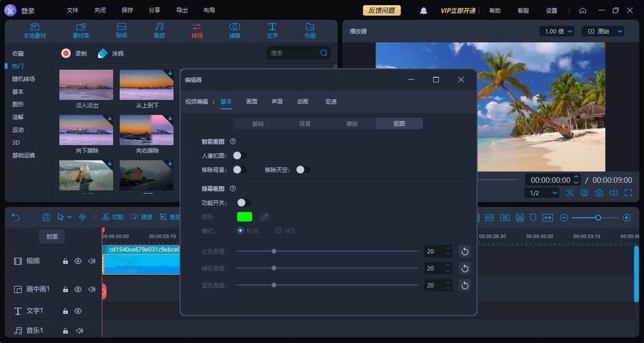Open the 文字 text panel

coord(273,31)
